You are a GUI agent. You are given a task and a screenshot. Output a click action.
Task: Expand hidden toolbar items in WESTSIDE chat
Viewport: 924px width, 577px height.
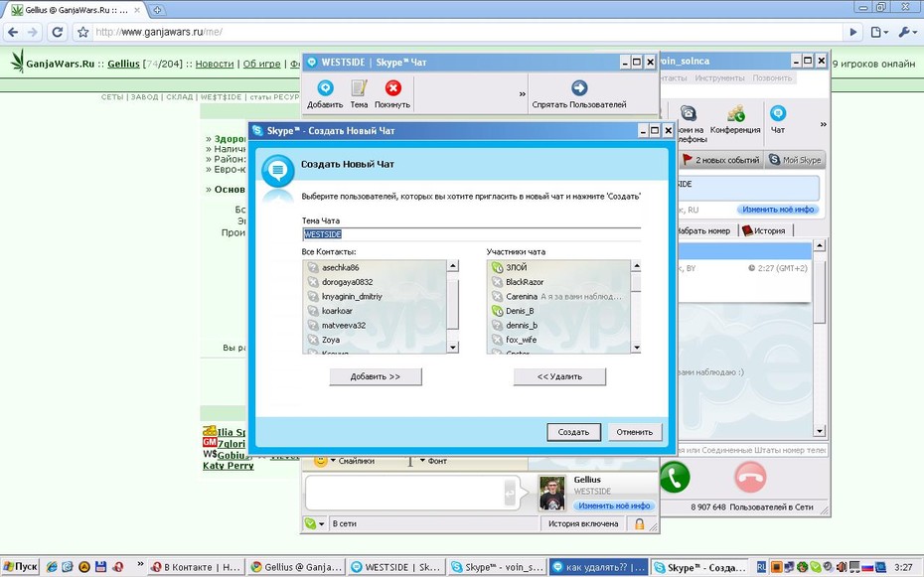[x=522, y=93]
